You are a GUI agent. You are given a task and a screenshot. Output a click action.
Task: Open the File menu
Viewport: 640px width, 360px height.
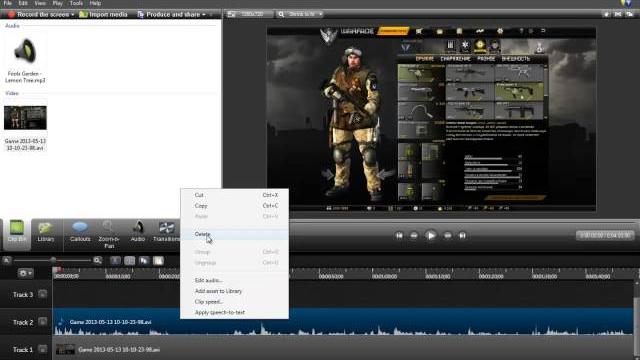(x=8, y=3)
